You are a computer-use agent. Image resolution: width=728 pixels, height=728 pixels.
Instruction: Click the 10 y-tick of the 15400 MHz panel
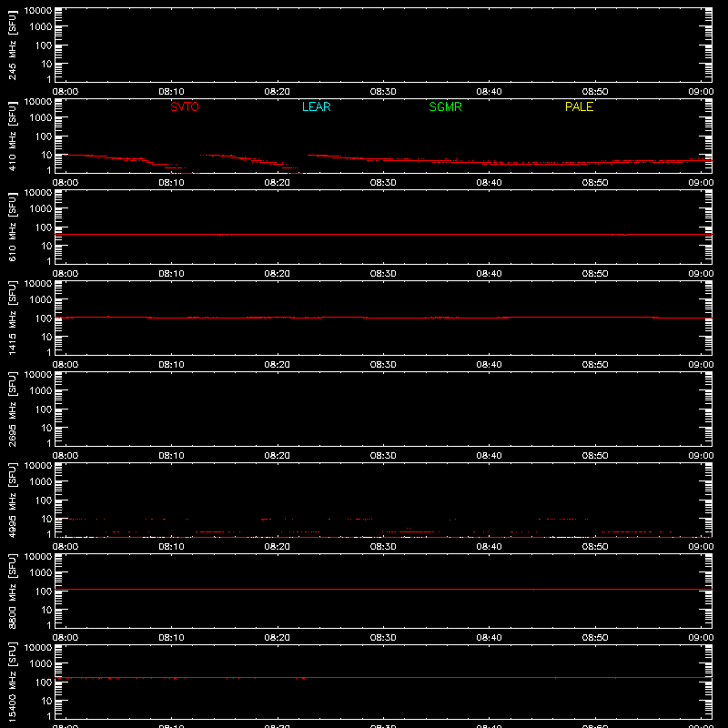click(x=46, y=701)
